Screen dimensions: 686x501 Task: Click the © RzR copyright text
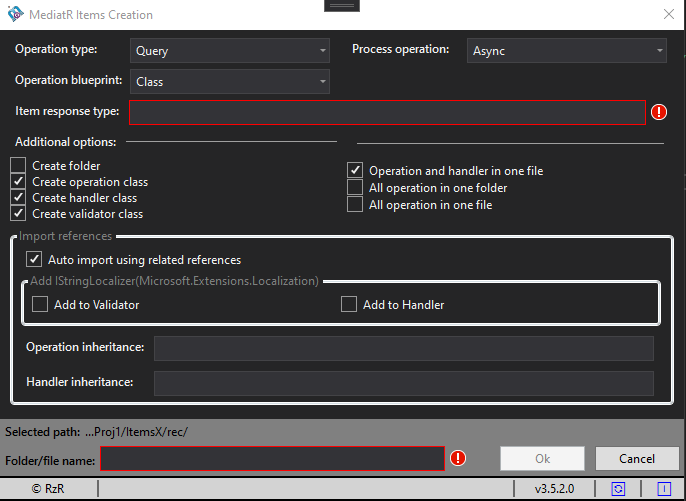pyautogui.click(x=48, y=489)
